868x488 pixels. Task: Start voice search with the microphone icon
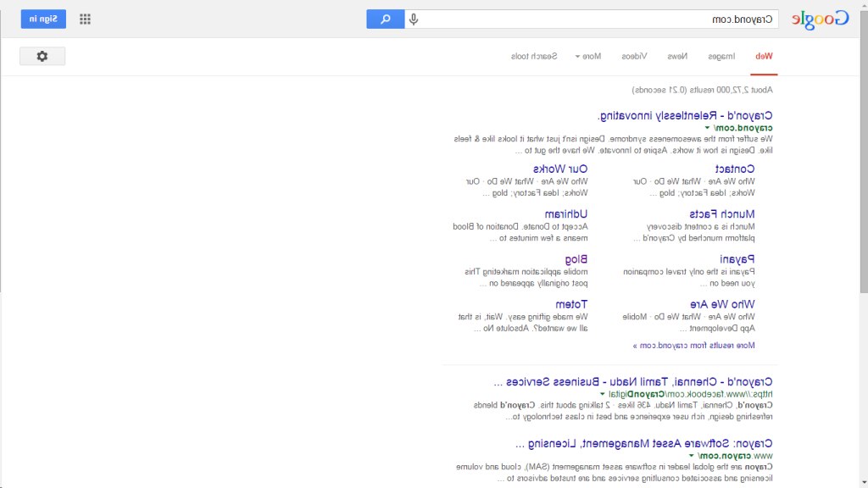(x=413, y=18)
